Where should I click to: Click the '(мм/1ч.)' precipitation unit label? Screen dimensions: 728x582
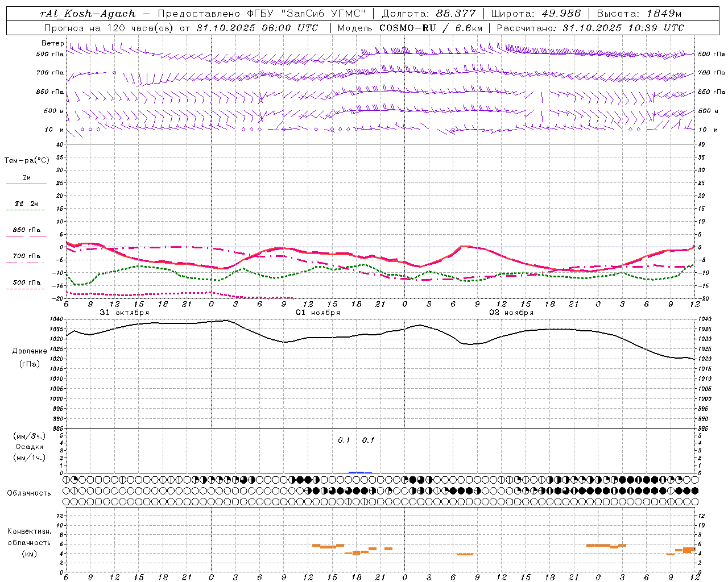coord(30,458)
